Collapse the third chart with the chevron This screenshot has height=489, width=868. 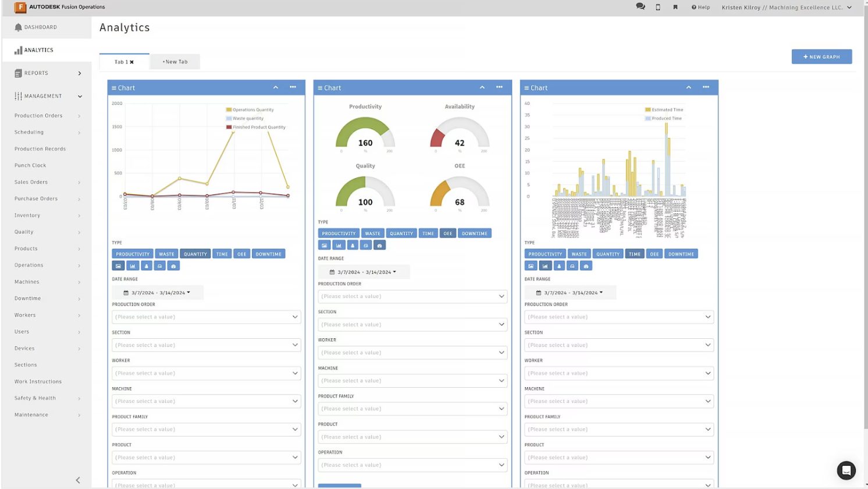pyautogui.click(x=688, y=87)
